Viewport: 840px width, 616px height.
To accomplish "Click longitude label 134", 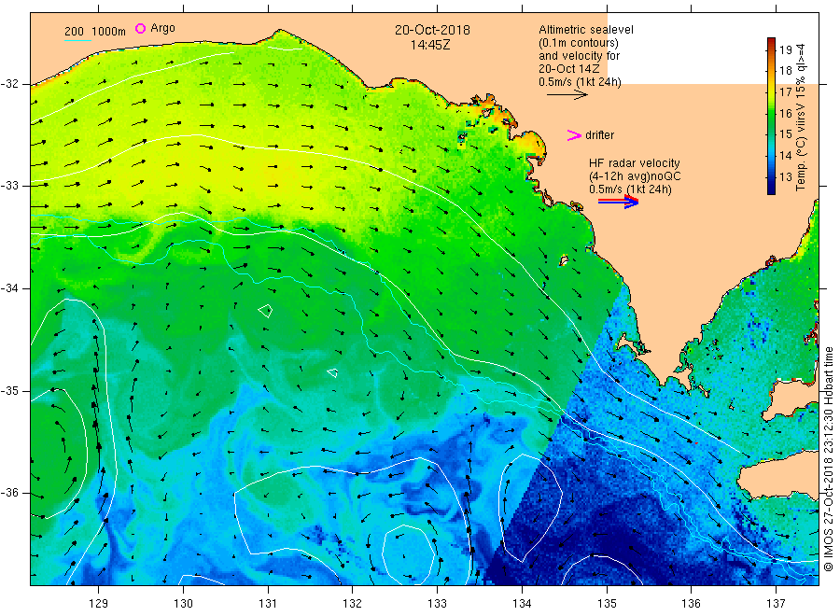I will [x=522, y=604].
